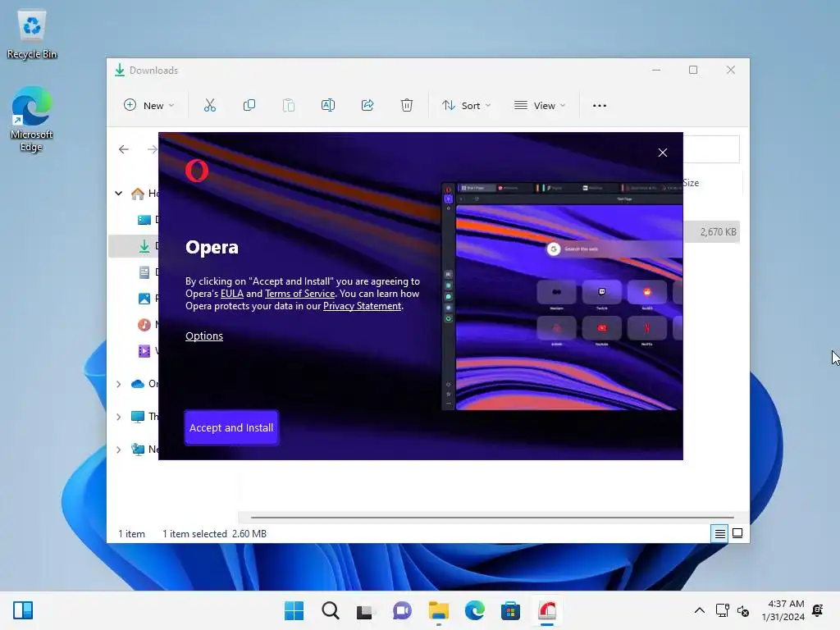Click the Opera logo in installer

(197, 171)
